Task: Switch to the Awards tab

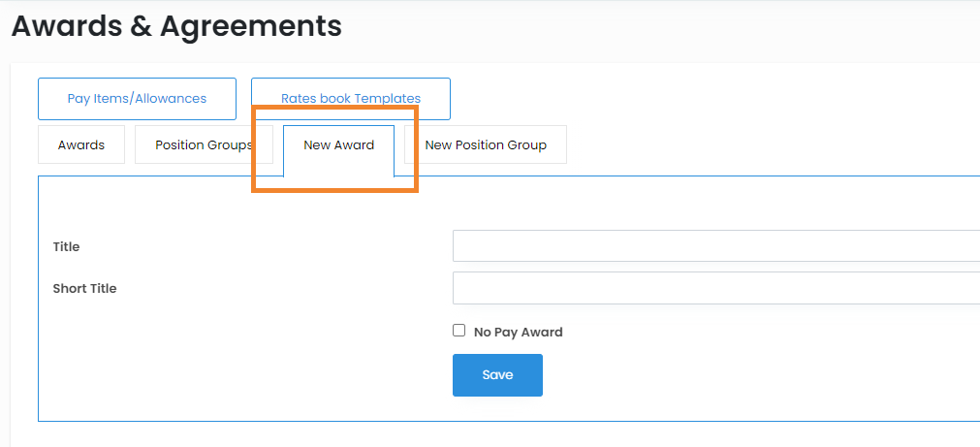Action: click(81, 144)
